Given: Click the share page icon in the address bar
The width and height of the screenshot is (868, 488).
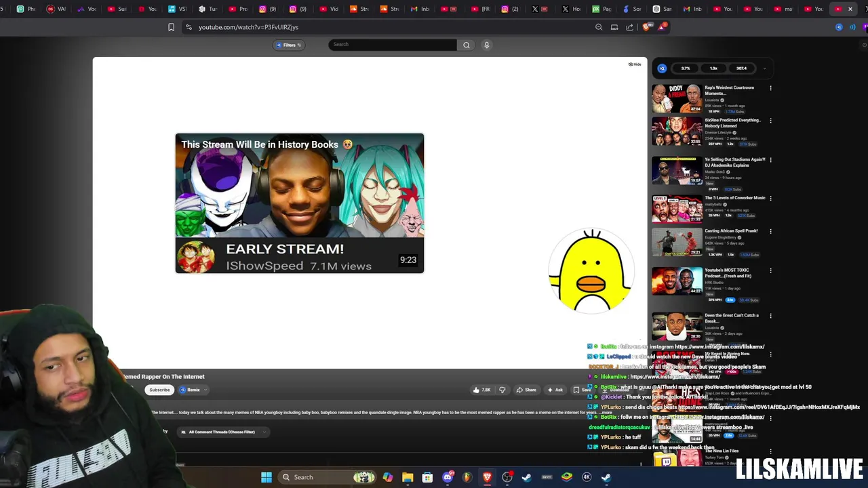Looking at the screenshot, I should coord(629,27).
